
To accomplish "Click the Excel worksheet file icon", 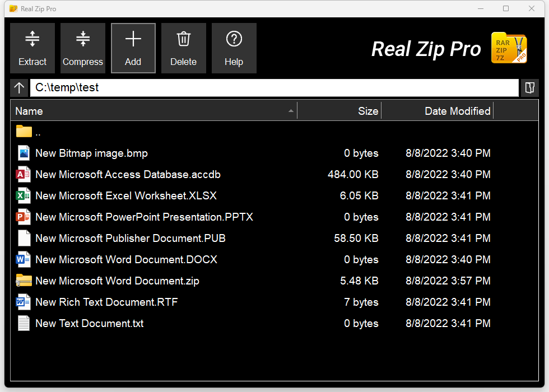I will click(x=24, y=195).
